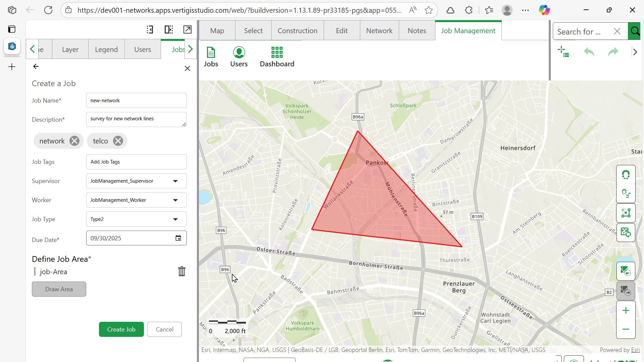The height and width of the screenshot is (362, 644).
Task: Remove the network tag chip
Action: click(x=74, y=141)
